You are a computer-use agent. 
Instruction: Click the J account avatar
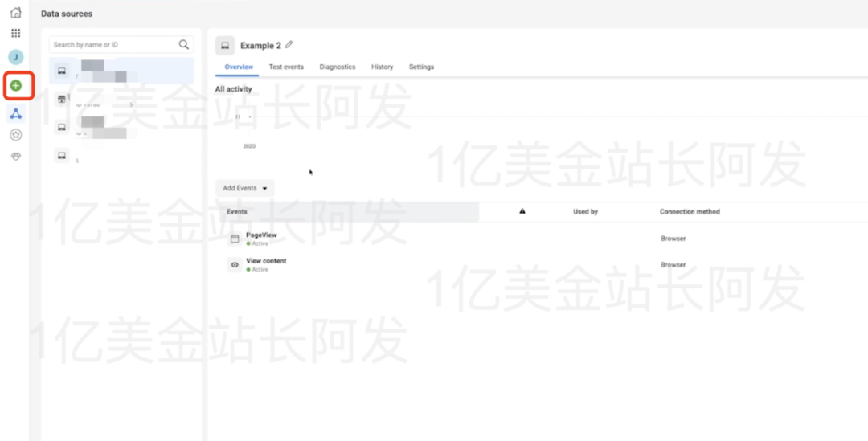pyautogui.click(x=16, y=57)
